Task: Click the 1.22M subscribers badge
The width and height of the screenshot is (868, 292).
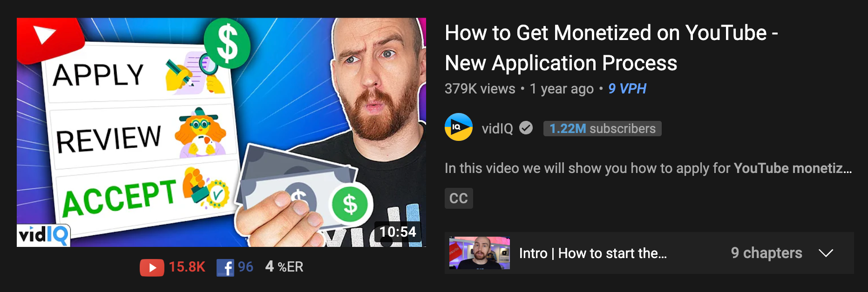Action: click(603, 128)
